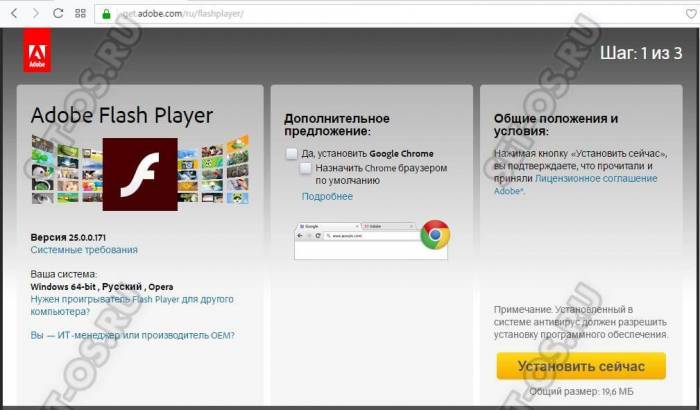Screen dimensions: 700x410
Task: Click the browser Forward arrow
Action: 35,14
